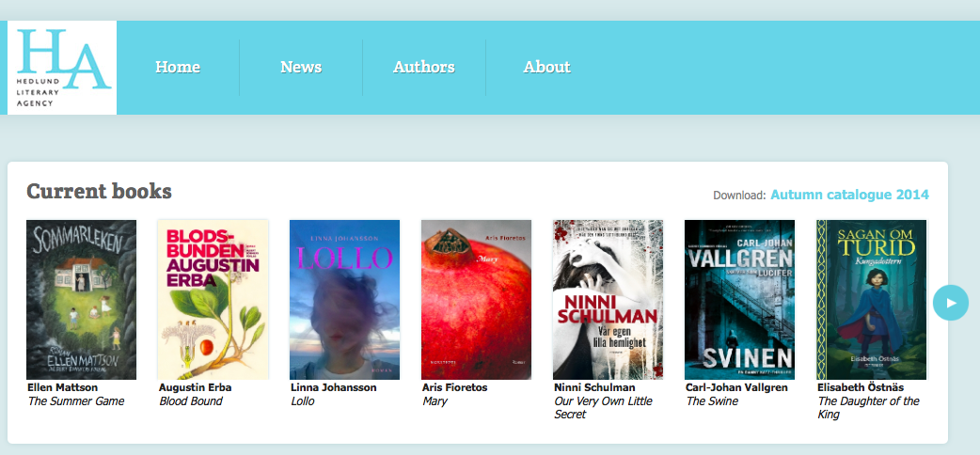Screen dimensions: 980x455
Task: Click the italic Lollo title below the cover
Action: tap(303, 401)
